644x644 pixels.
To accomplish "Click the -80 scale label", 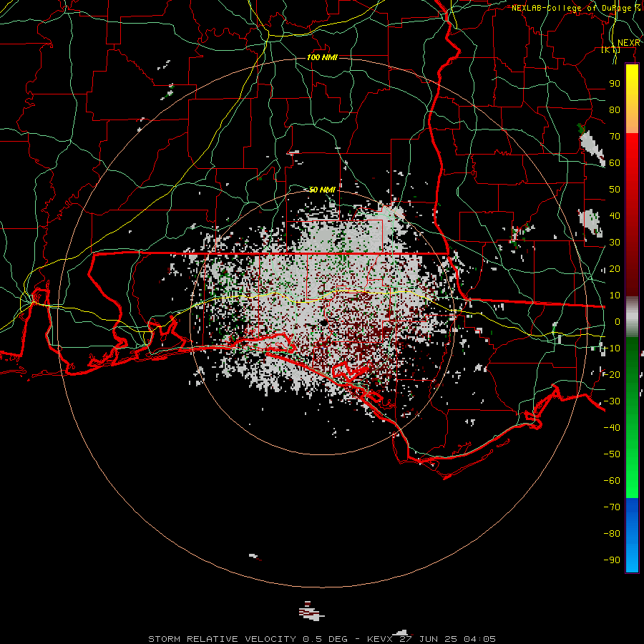I will point(612,534).
